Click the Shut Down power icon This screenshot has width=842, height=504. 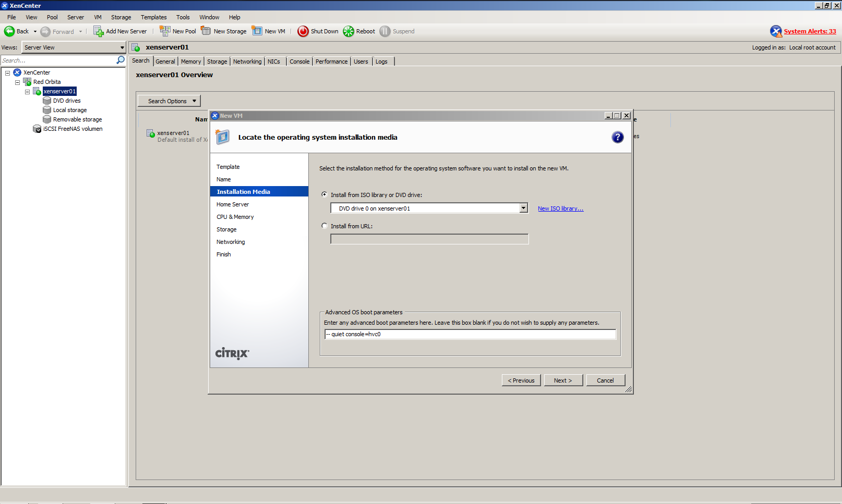click(x=303, y=31)
